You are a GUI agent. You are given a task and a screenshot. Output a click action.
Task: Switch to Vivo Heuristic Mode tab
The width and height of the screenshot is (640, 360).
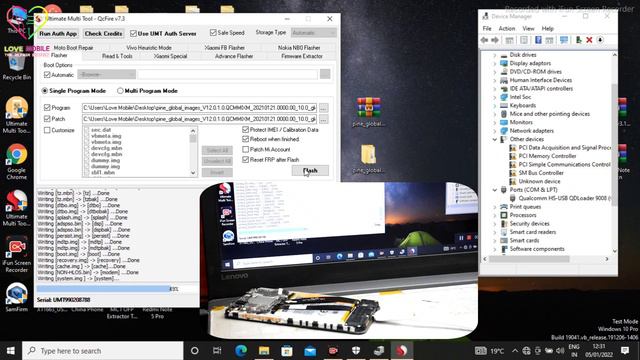149,48
